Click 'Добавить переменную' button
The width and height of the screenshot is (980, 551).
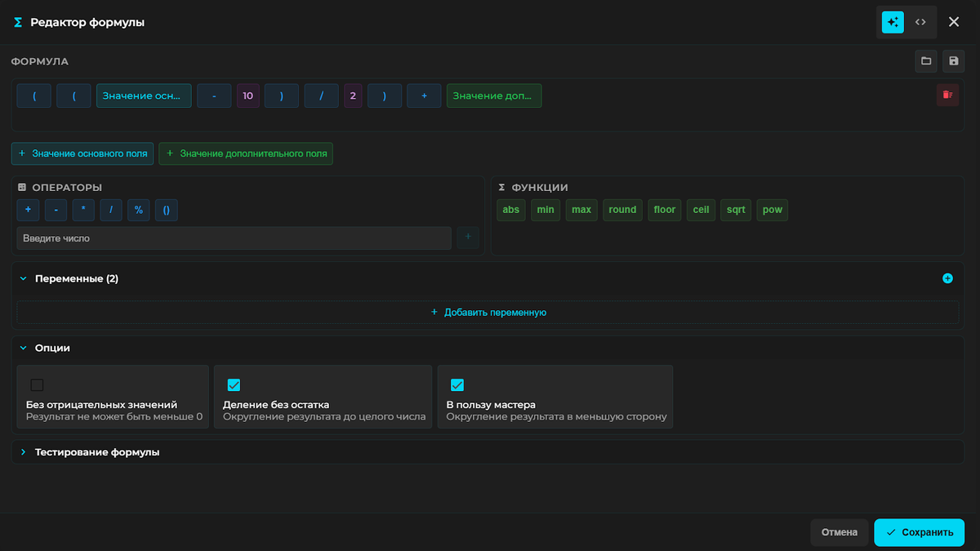488,312
